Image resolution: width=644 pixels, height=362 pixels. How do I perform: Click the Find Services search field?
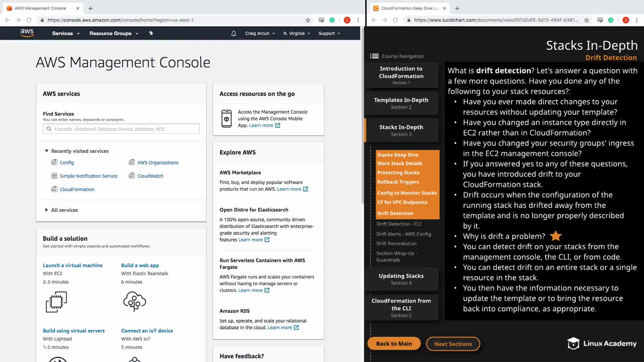(x=121, y=129)
